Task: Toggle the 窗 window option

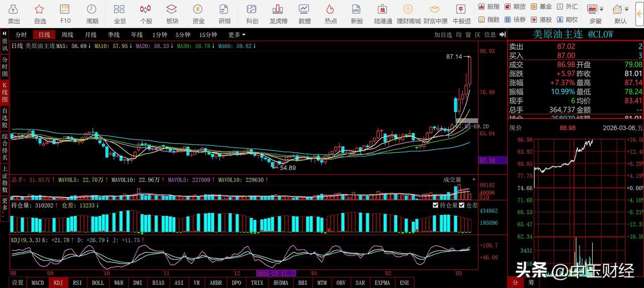Action: pyautogui.click(x=468, y=35)
